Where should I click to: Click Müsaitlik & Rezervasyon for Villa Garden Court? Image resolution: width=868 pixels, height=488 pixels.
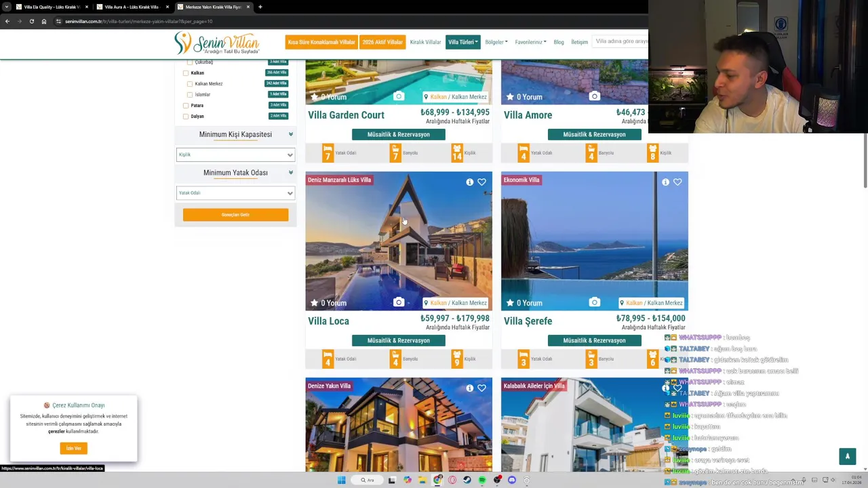(399, 134)
